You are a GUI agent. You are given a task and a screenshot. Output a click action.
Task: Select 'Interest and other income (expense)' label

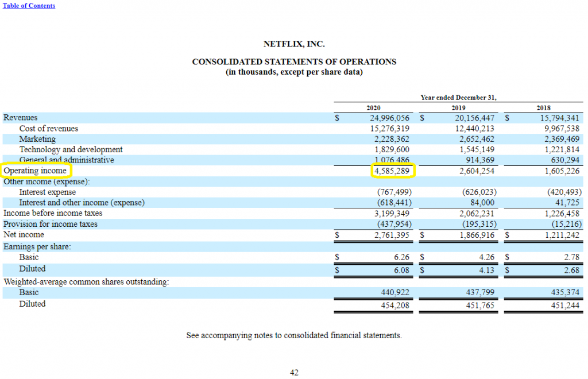click(x=82, y=203)
